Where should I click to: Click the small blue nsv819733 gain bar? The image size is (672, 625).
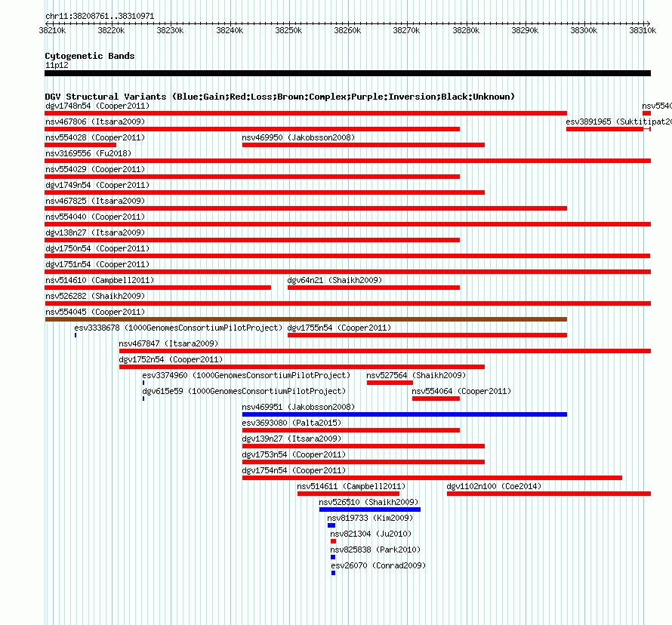[331, 525]
